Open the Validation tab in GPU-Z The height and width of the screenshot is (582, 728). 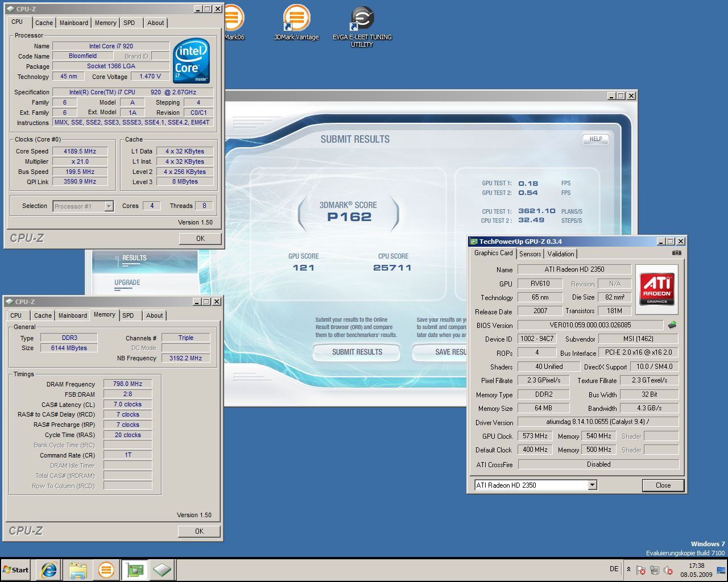[561, 254]
